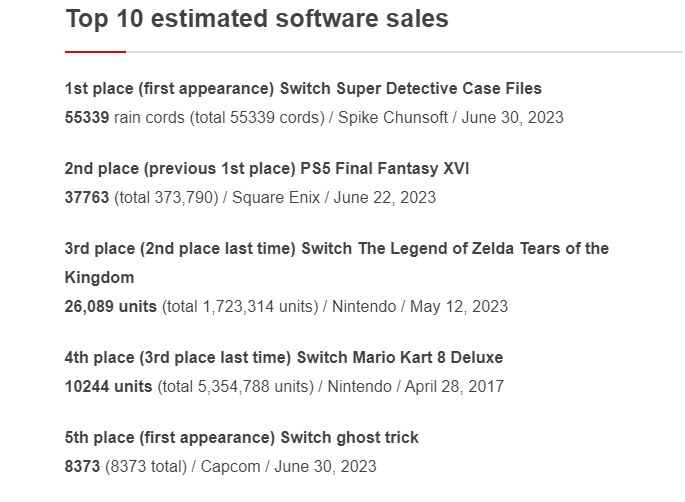
Task: Click the bold 8373 sales figure
Action: [x=82, y=466]
